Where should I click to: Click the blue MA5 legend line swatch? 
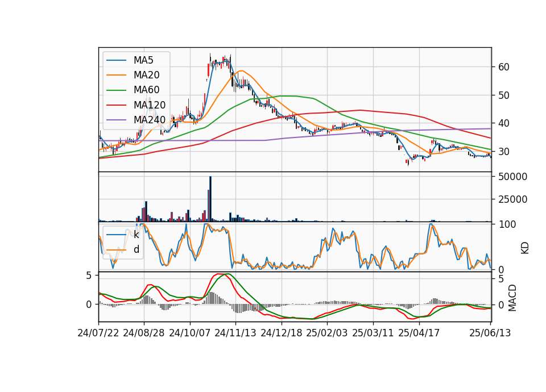click(x=116, y=61)
